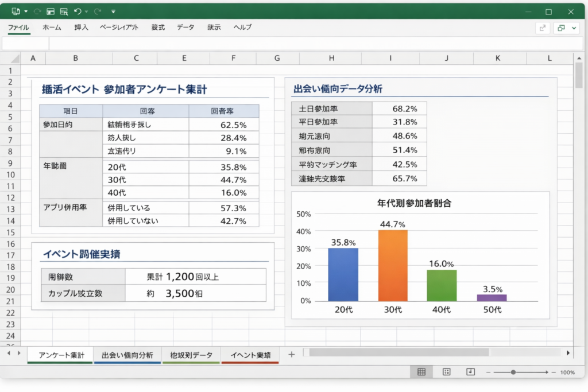Click the Select All corner triangle
588x392 pixels.
click(10, 58)
